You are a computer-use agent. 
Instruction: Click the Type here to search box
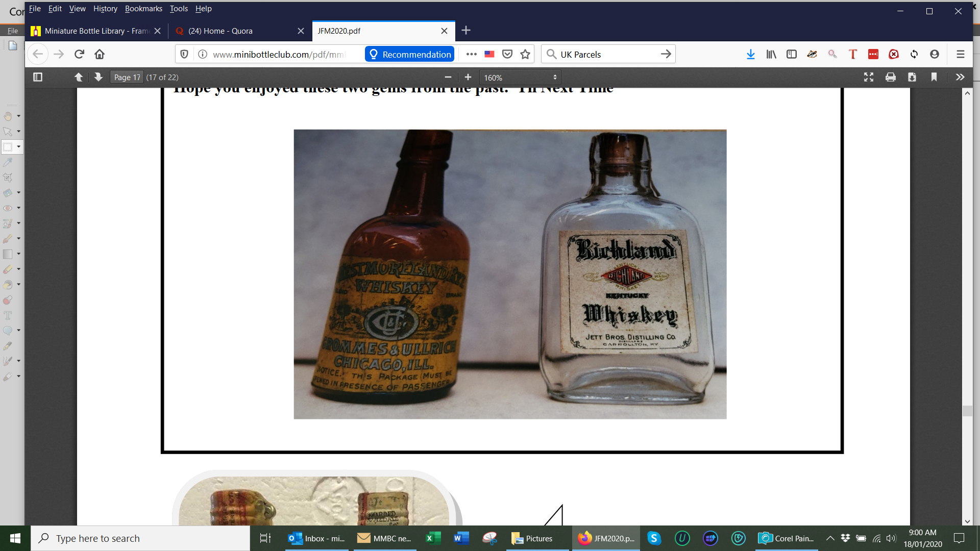point(141,538)
